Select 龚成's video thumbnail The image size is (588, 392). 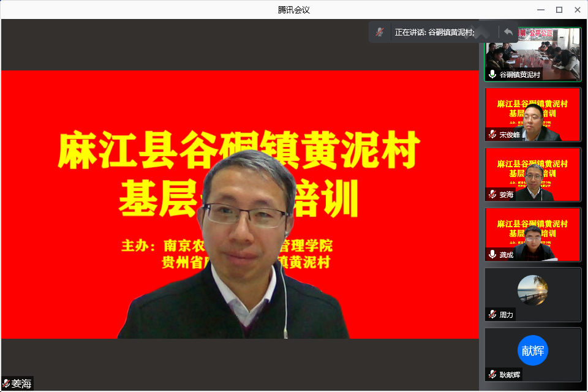pyautogui.click(x=533, y=234)
